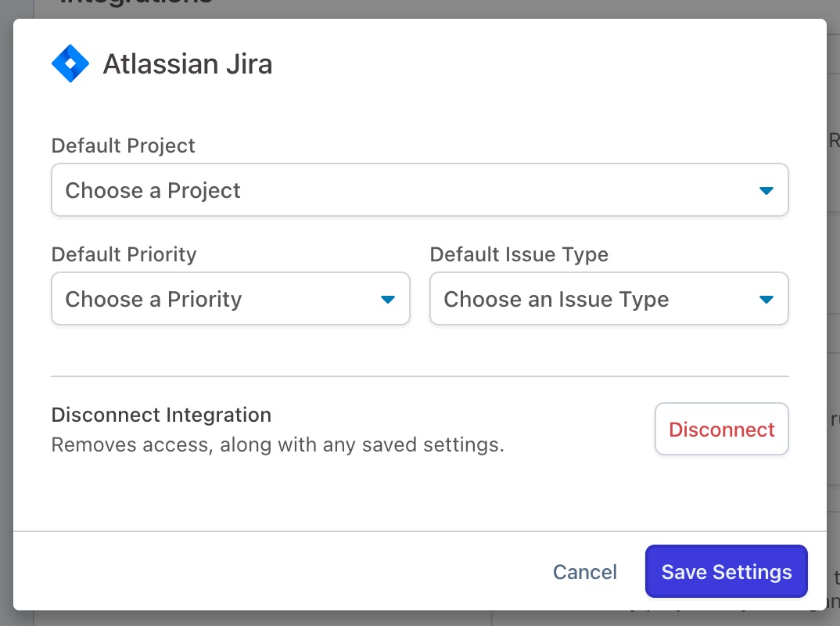Click the caret arrow in the Project field

pyautogui.click(x=766, y=191)
